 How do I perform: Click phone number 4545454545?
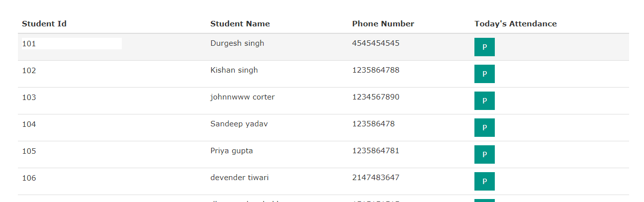pyautogui.click(x=375, y=43)
